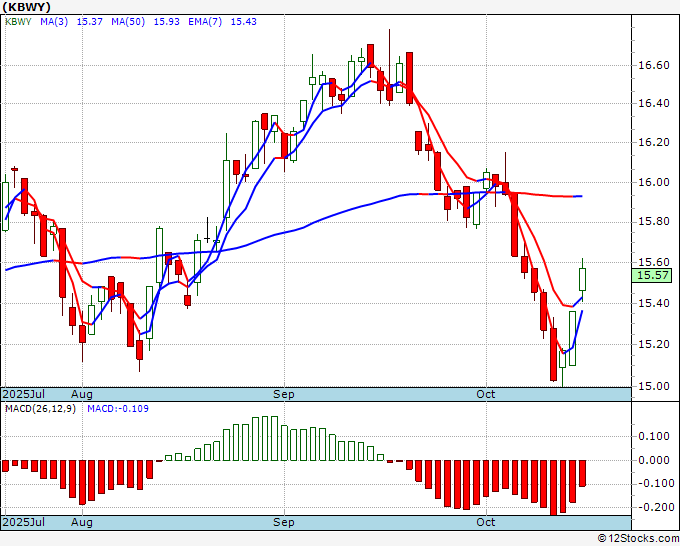This screenshot has width=680, height=546.
Task: Click the MACD:-0.109 value readout
Action: pyautogui.click(x=118, y=409)
